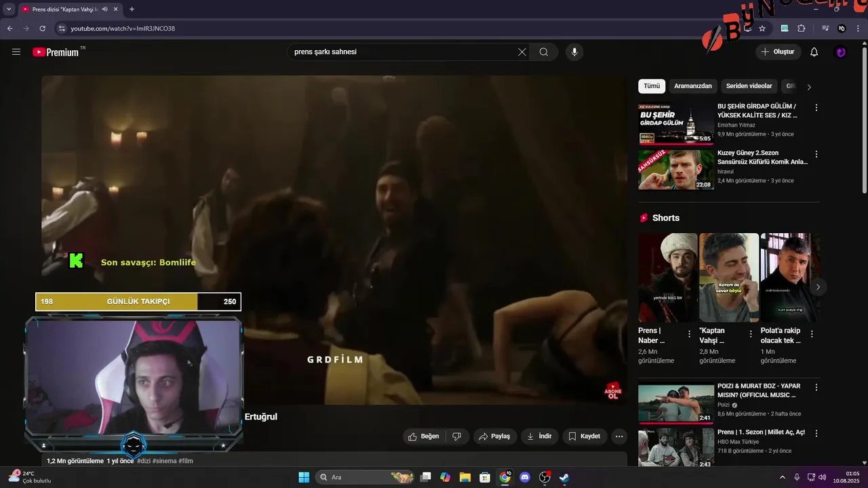Open options for Poizi & Murat Boz video
The image size is (868, 488).
(816, 387)
